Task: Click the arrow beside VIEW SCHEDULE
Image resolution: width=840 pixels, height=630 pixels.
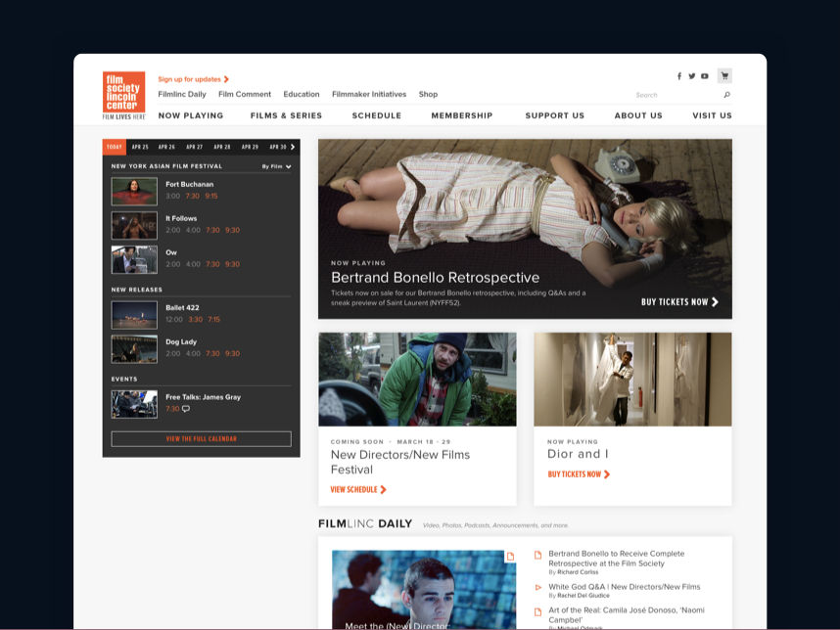Action: (383, 490)
